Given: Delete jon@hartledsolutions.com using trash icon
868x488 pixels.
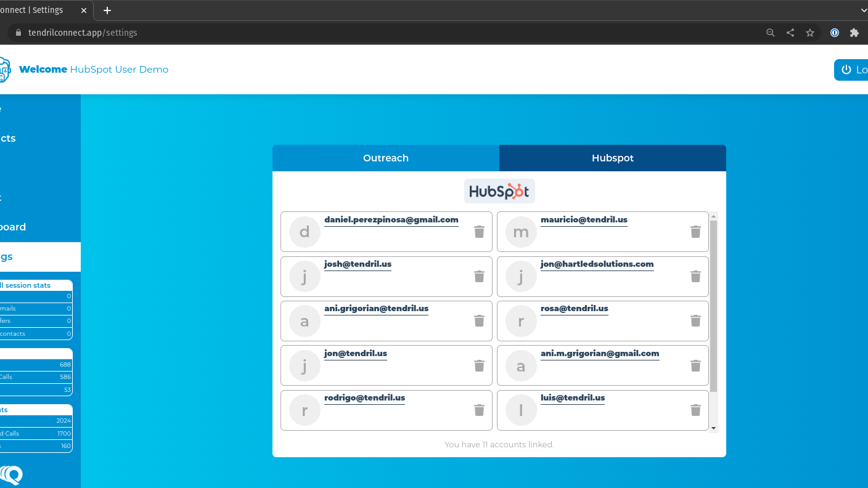Looking at the screenshot, I should point(695,276).
